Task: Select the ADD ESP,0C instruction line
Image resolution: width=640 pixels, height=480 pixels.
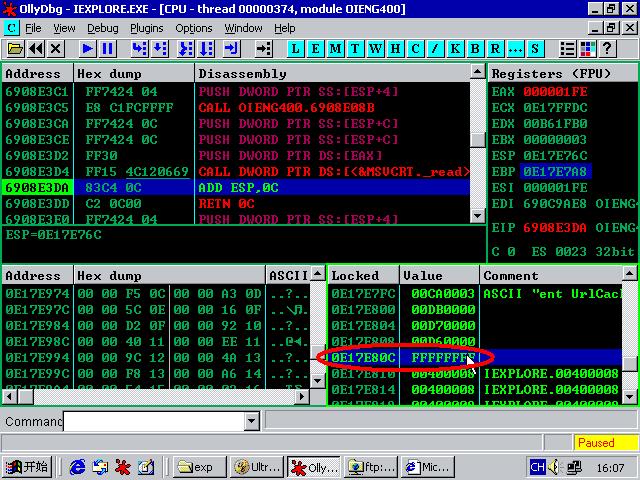Action: coord(238,188)
